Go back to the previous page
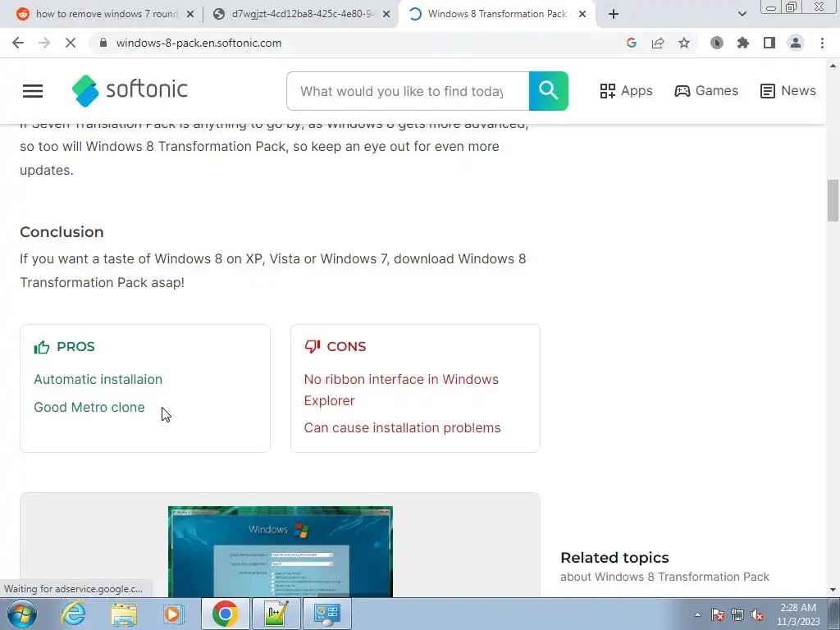 click(18, 43)
